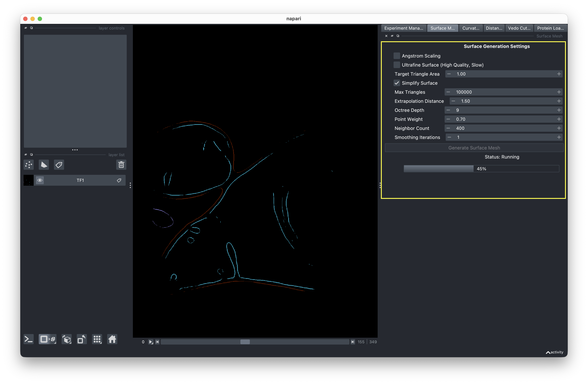This screenshot has width=588, height=384.
Task: Toggle 2D/3D view mode
Action: tap(47, 339)
